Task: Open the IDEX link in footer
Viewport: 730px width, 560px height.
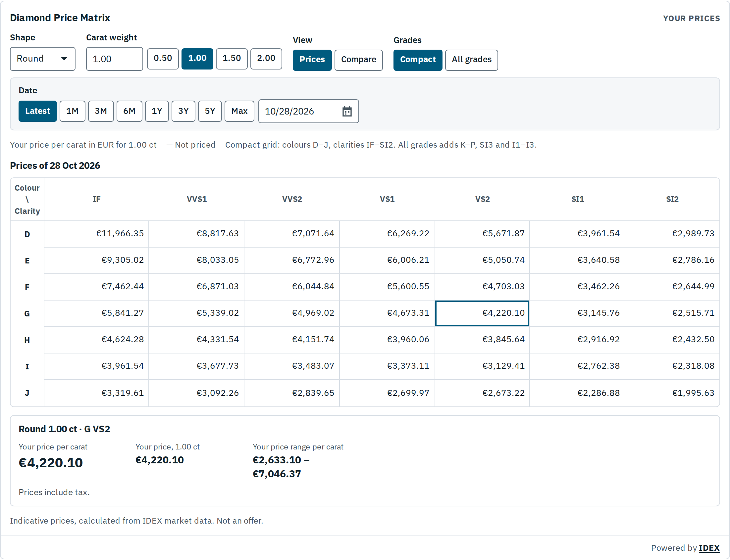Action: click(709, 548)
